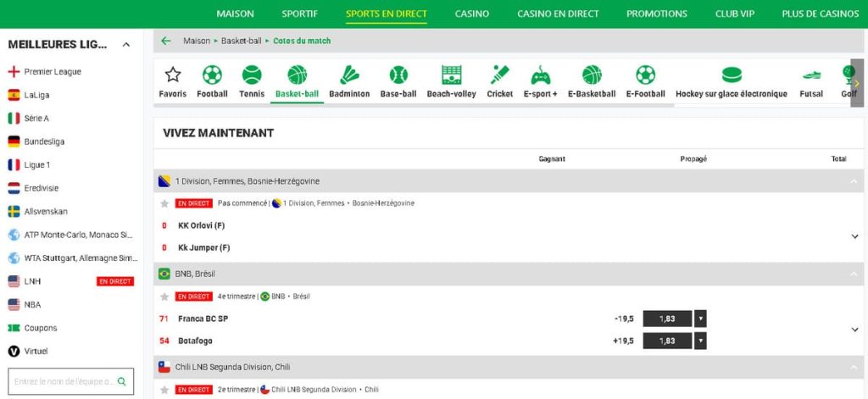This screenshot has width=868, height=399.
Task: Favorite the Chili LNB match star
Action: point(164,390)
